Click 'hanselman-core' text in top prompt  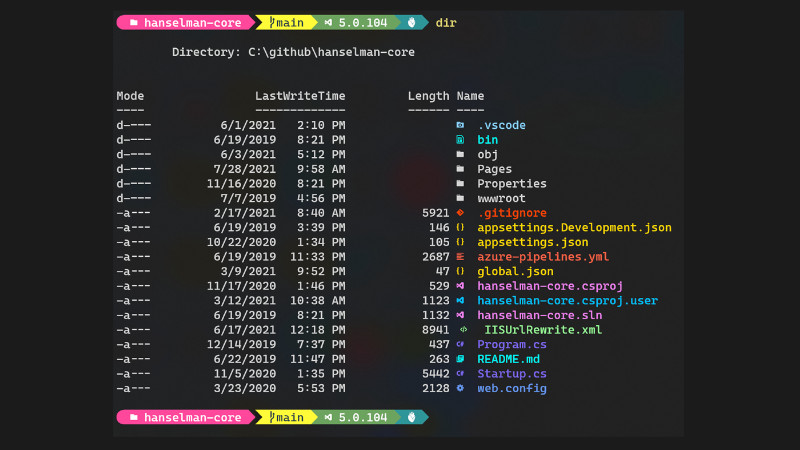pos(192,22)
